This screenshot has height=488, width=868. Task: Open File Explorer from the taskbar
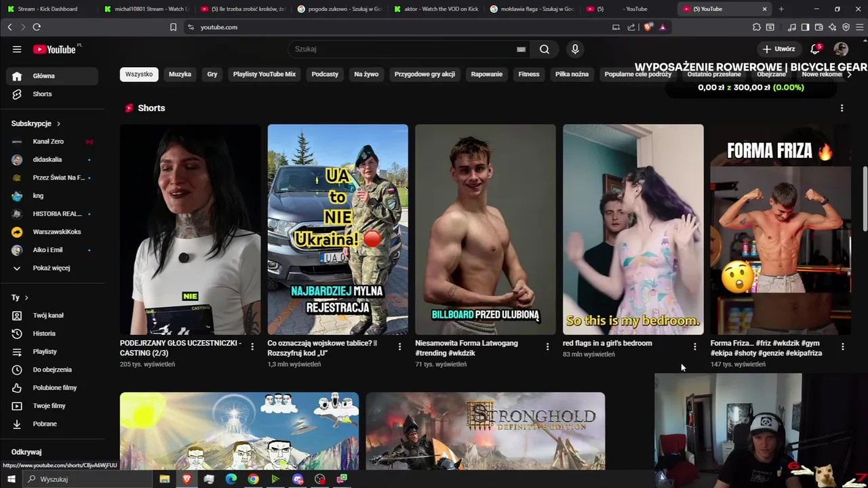164,479
